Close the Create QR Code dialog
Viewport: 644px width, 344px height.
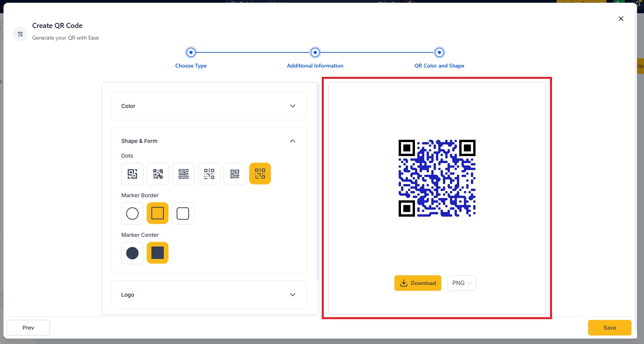[621, 19]
